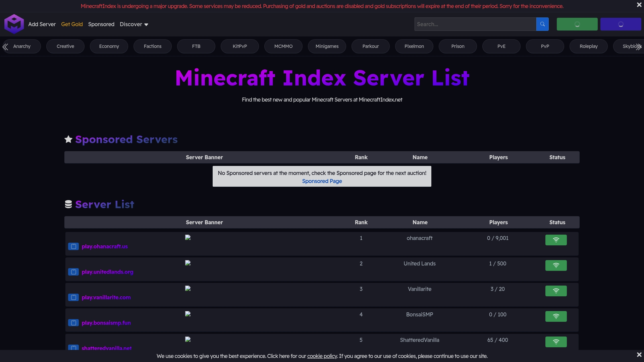Viewport: 644px width, 362px height.
Task: Open the Discover dropdown
Action: [133, 24]
